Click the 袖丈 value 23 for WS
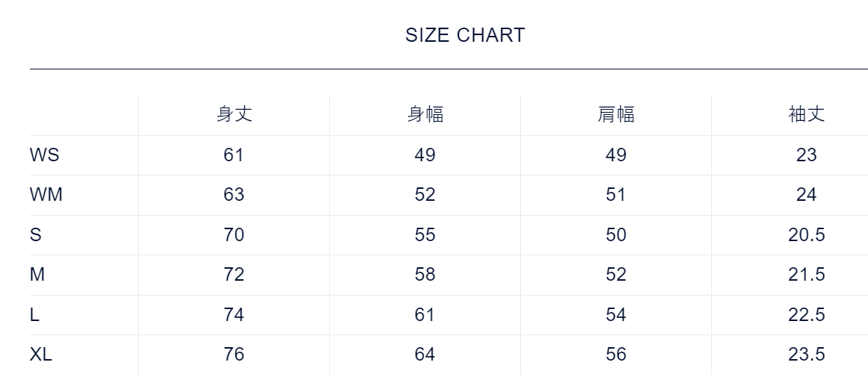The width and height of the screenshot is (868, 380). [x=807, y=155]
